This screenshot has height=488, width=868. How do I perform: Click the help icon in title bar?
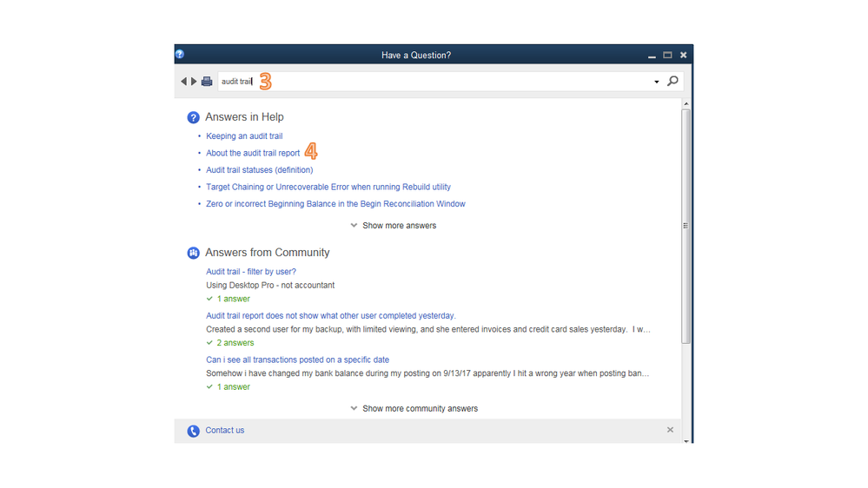[180, 54]
